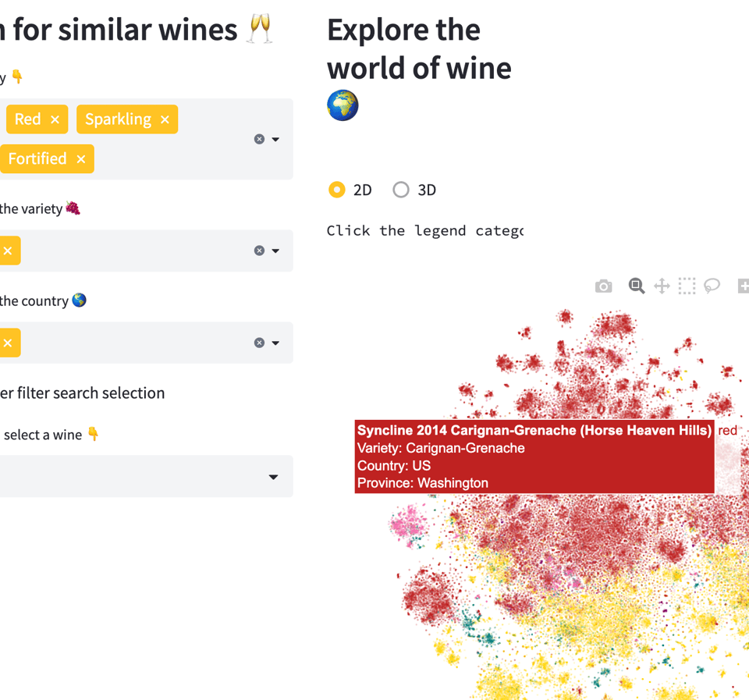Activate the Zoom tool in plot toolbar

[637, 286]
